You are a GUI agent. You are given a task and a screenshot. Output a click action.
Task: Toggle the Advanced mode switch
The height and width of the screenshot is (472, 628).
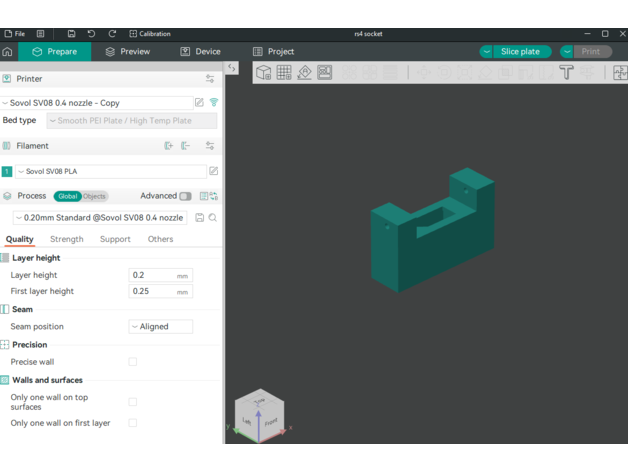pos(185,197)
